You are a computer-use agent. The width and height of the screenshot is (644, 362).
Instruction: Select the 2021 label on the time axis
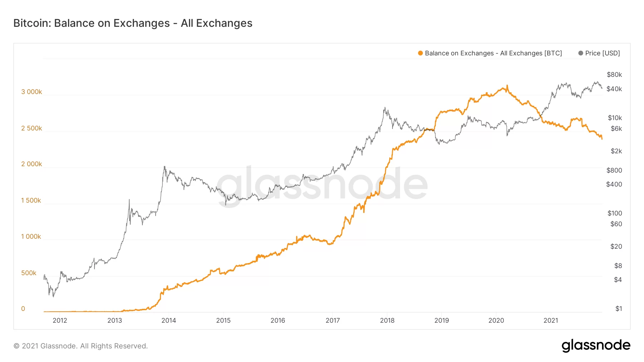[x=551, y=321]
